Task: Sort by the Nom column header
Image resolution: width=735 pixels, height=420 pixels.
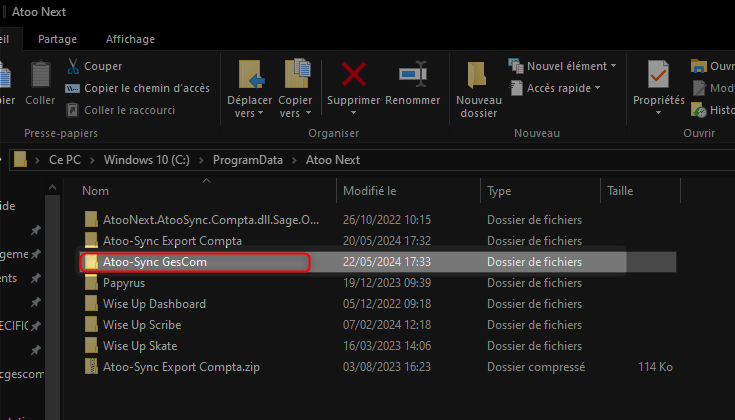Action: pos(95,191)
